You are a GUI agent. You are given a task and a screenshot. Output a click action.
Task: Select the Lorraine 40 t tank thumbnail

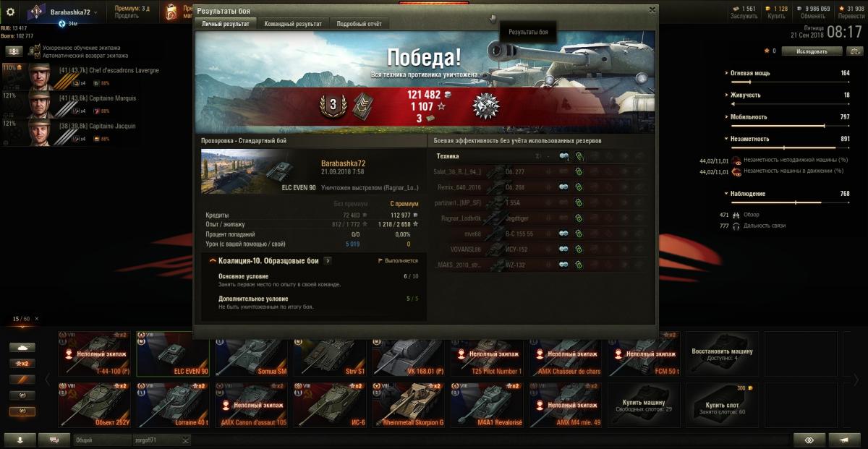[173, 405]
